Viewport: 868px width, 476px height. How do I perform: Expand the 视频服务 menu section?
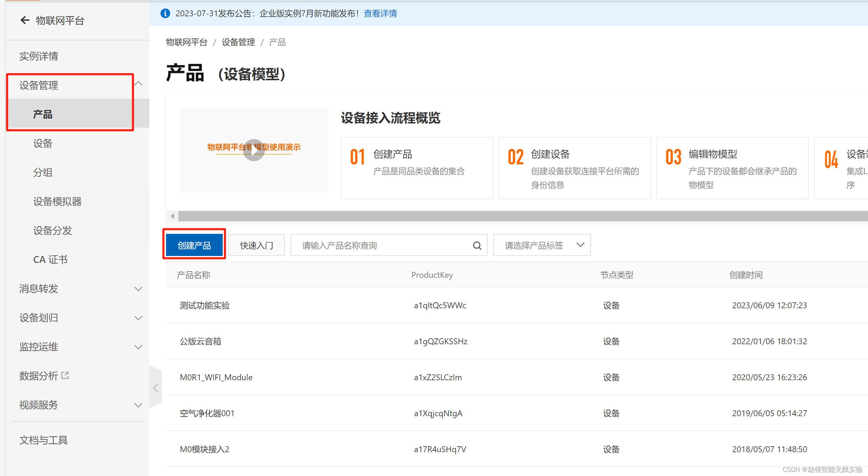pyautogui.click(x=138, y=405)
